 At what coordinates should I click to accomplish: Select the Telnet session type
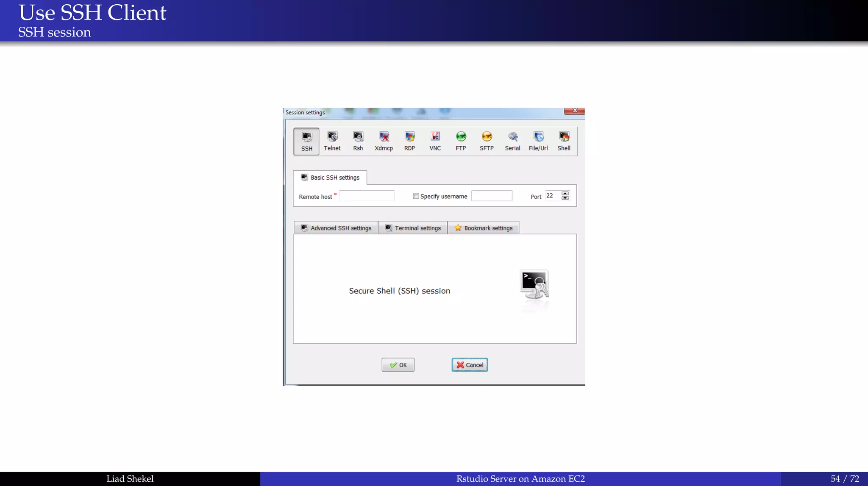(332, 142)
